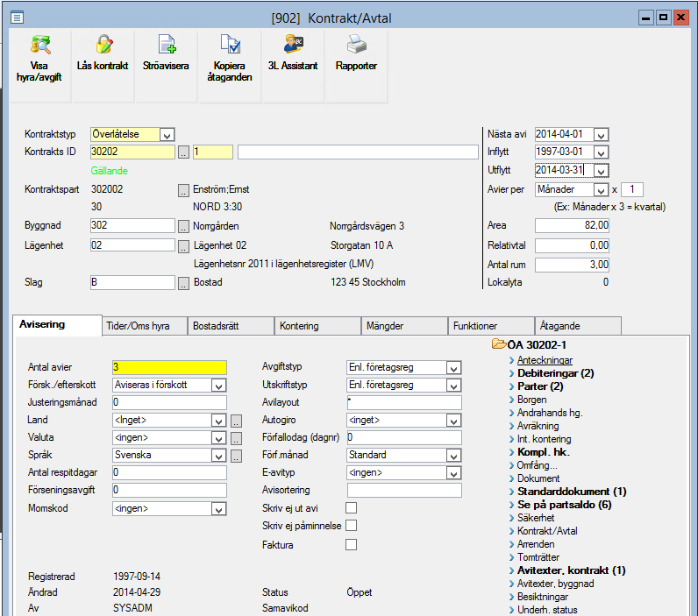The image size is (698, 616).
Task: Toggle the Faktura checkbox
Action: click(352, 544)
